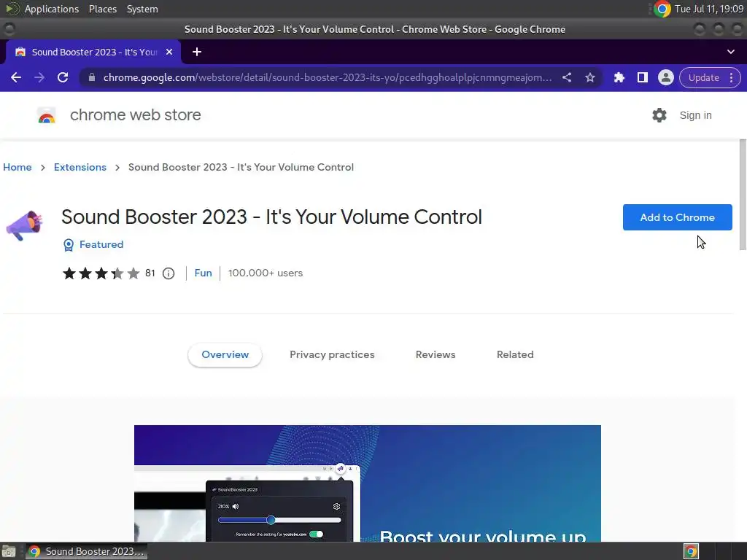Click Add to Chrome button
The height and width of the screenshot is (560, 747).
click(x=677, y=217)
